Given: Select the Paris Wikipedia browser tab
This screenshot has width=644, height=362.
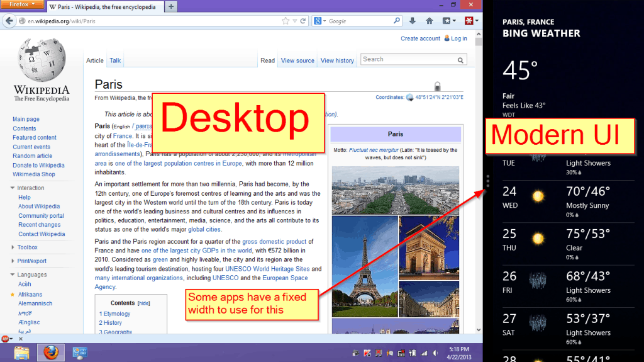Looking at the screenshot, I should (x=105, y=6).
